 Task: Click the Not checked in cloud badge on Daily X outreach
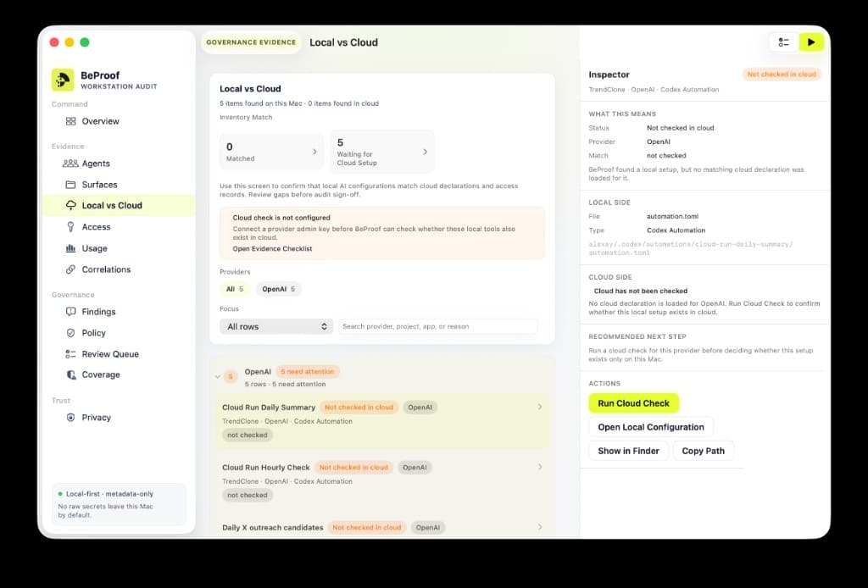[x=366, y=528]
